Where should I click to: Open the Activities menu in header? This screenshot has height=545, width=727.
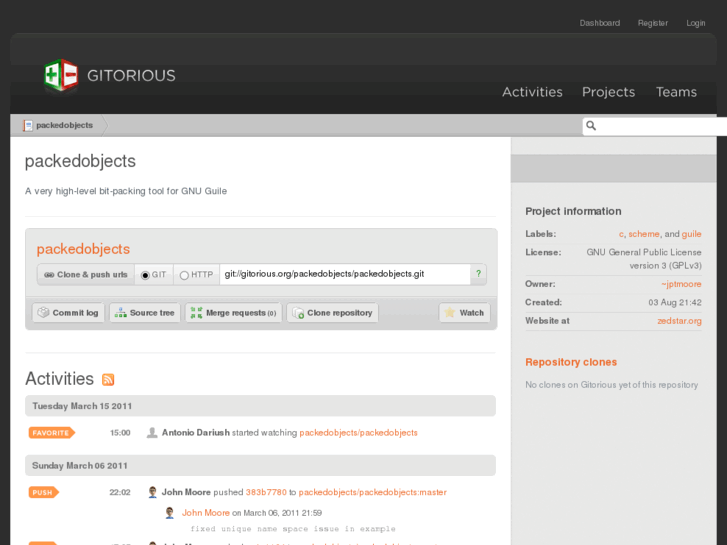tap(532, 92)
